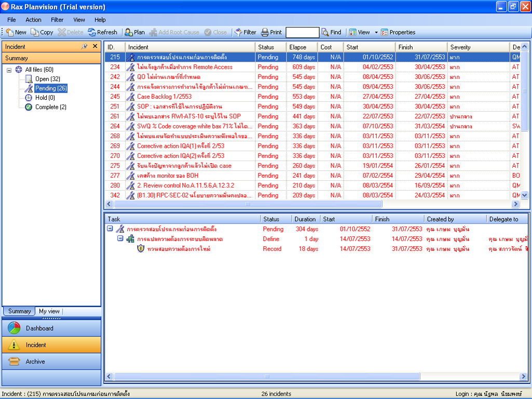
Task: Click the task pane horizontal scrollbar
Action: tap(267, 376)
